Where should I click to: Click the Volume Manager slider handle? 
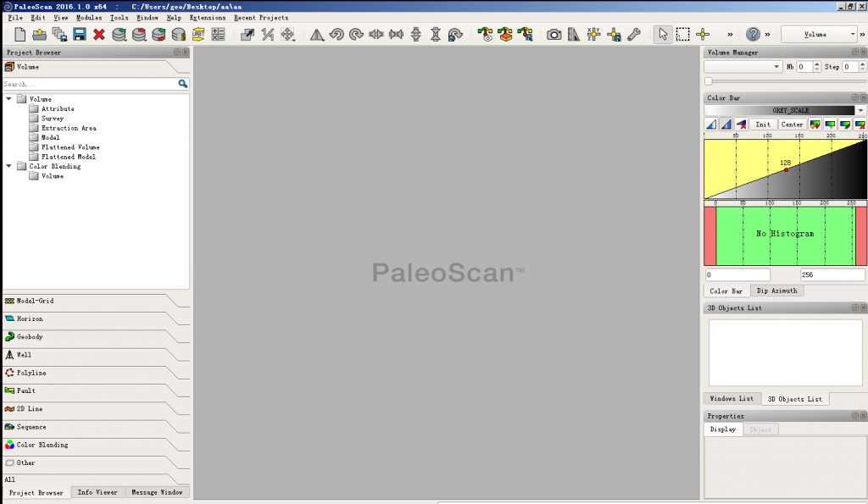[x=709, y=81]
